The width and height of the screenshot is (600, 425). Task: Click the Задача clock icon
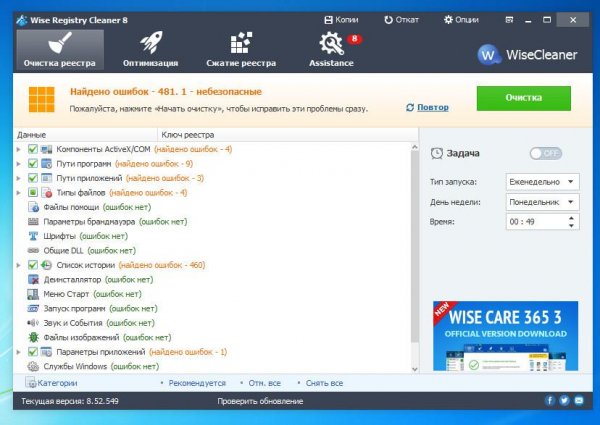pos(437,153)
